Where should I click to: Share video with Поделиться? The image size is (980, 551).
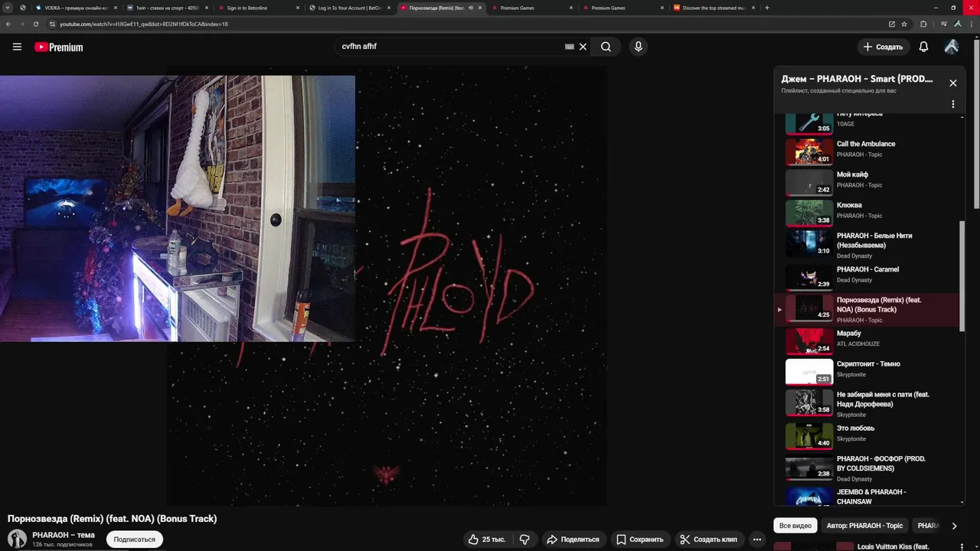pos(573,540)
